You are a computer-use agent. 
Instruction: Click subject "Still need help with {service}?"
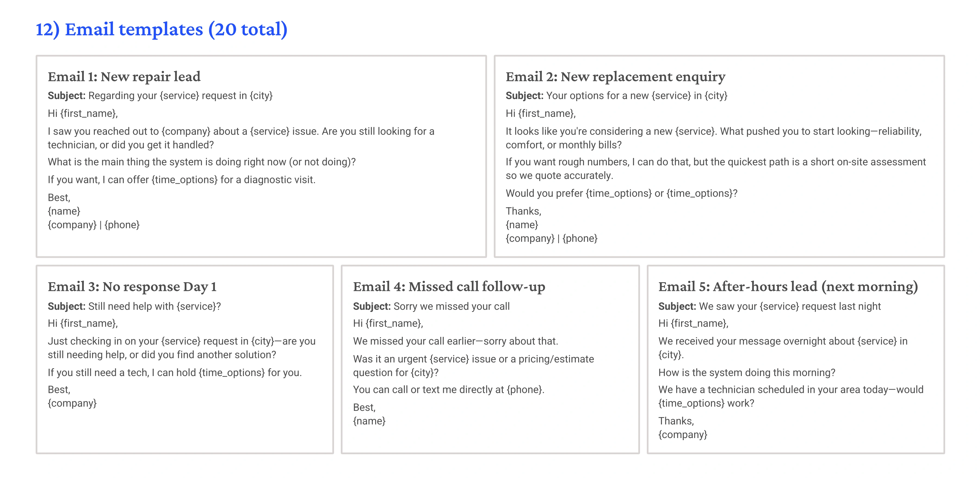pyautogui.click(x=134, y=306)
